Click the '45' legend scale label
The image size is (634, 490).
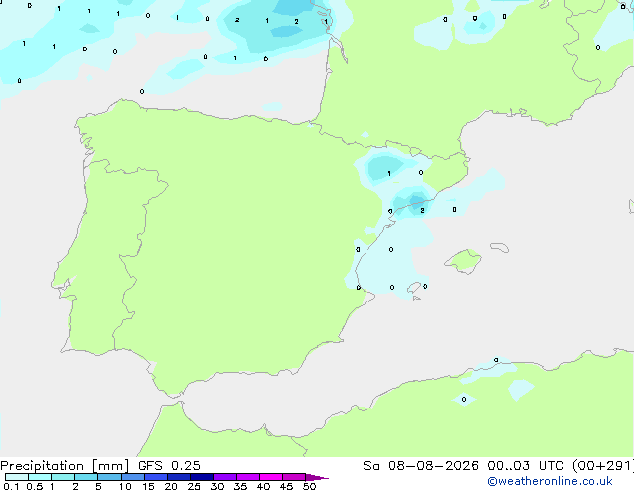(286, 486)
